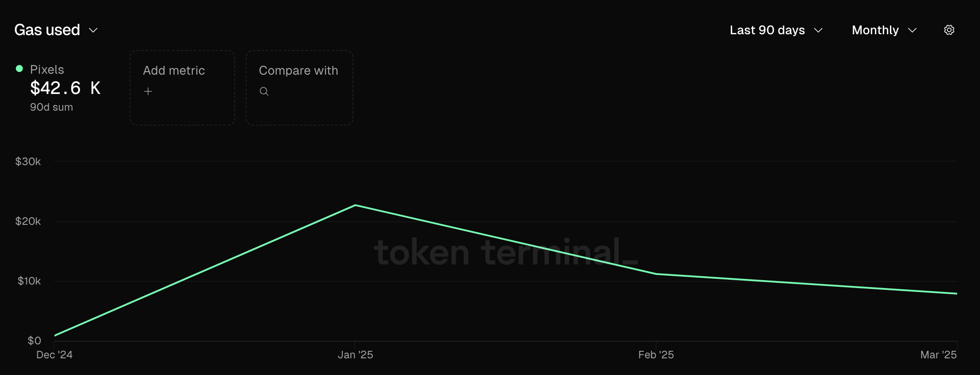Click the Feb '25 data point on line
This screenshot has width=980, height=375.
(656, 274)
